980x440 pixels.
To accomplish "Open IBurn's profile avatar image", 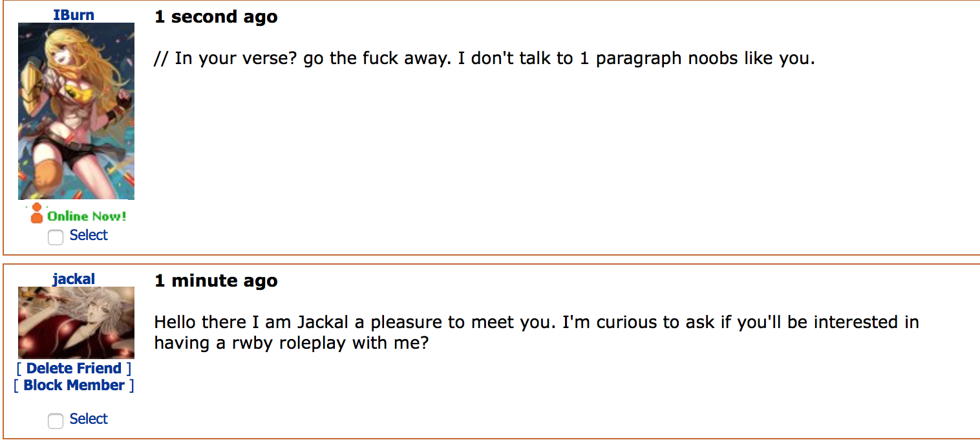I will click(76, 111).
